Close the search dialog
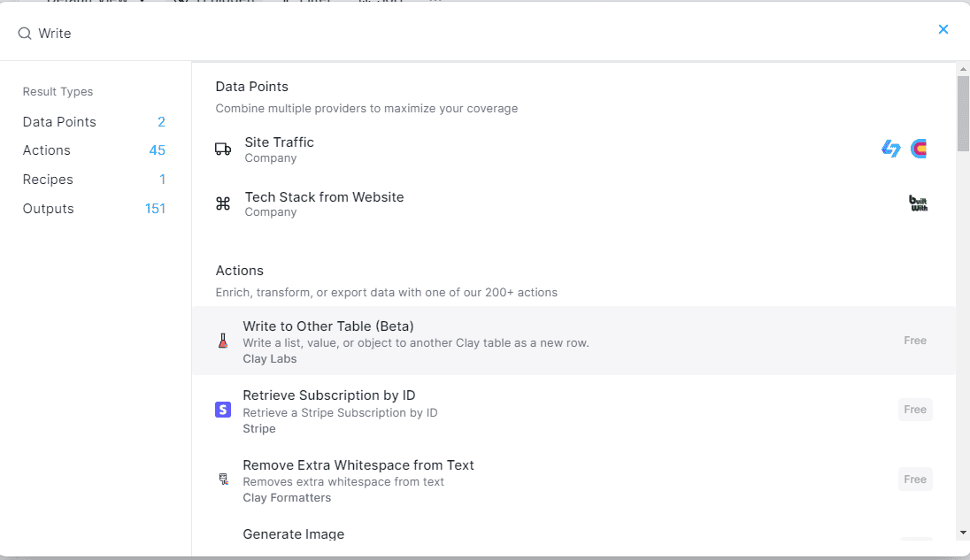Viewport: 970px width, 560px height. (x=943, y=29)
